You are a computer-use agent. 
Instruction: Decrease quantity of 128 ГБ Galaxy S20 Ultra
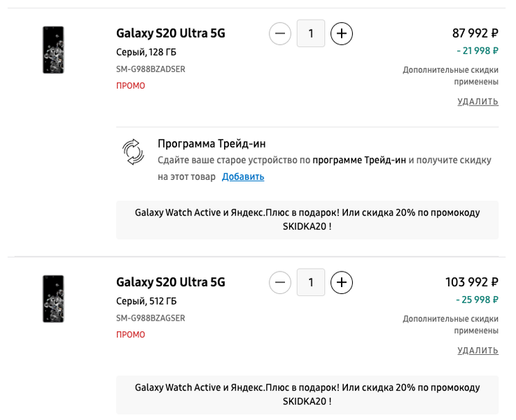coord(280,33)
